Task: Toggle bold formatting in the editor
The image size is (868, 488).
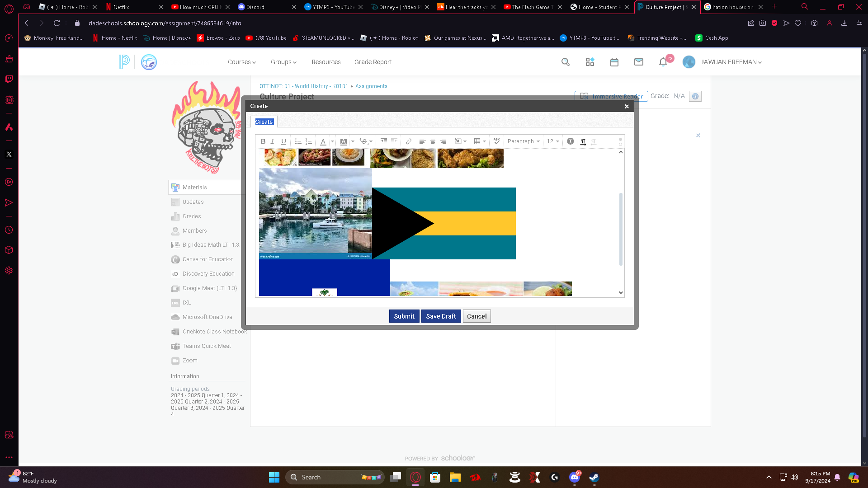Action: coord(263,141)
